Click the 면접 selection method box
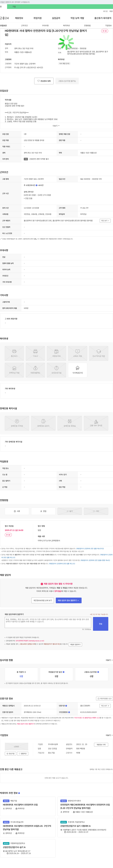Image resolution: width=113 pixels, height=868 pixels. [43, 511]
